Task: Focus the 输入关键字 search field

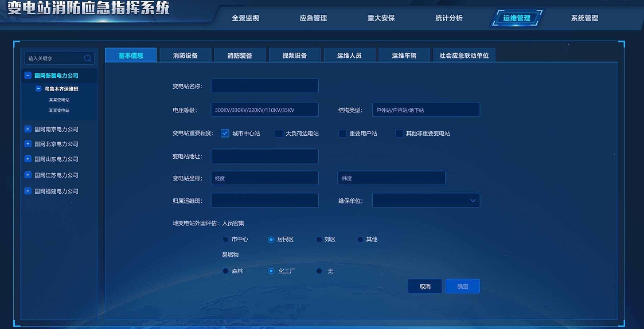Action: click(x=59, y=58)
